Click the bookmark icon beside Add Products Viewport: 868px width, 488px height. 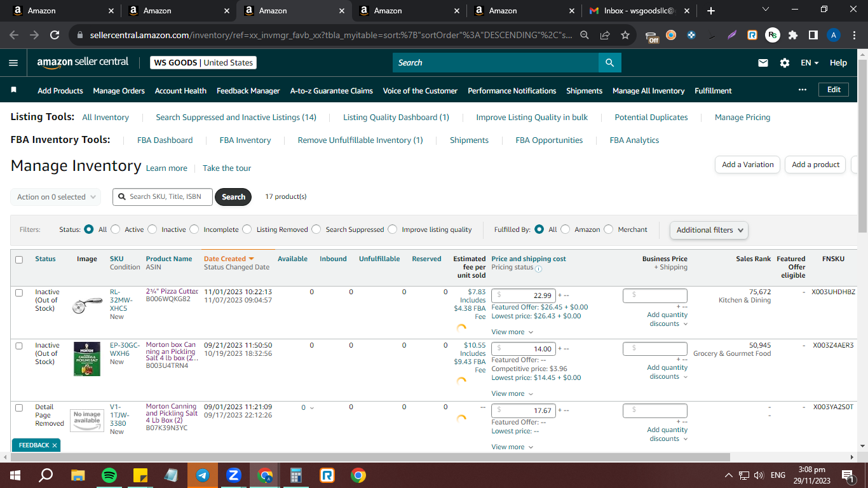[x=14, y=90]
